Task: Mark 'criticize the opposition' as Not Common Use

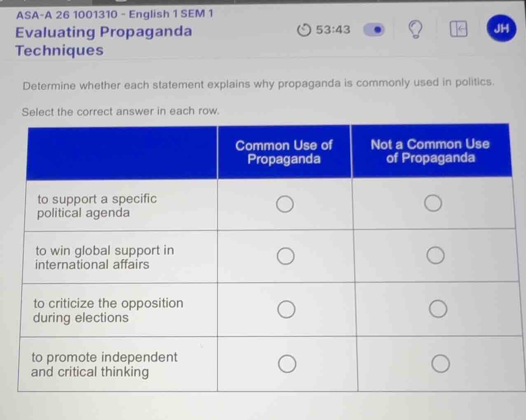Action: [x=438, y=308]
